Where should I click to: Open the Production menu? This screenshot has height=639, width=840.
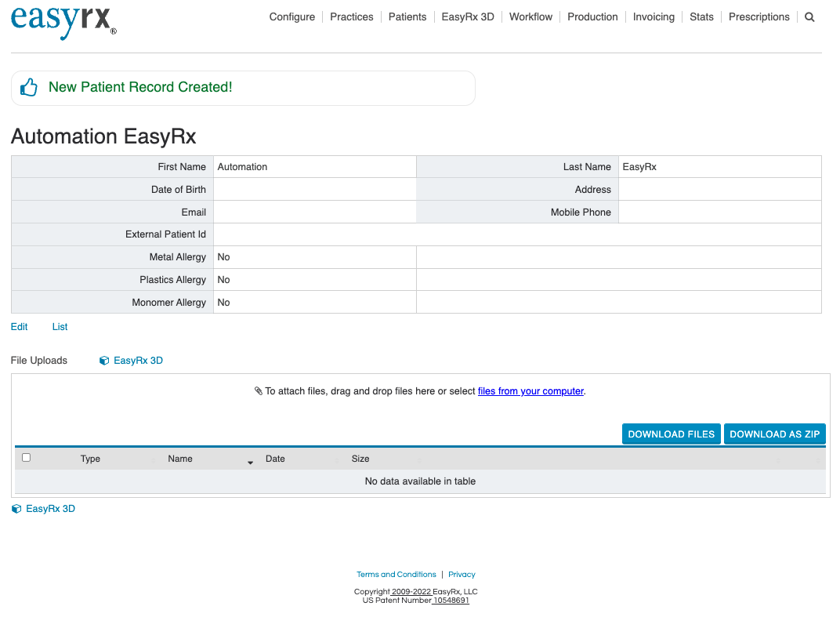click(592, 17)
